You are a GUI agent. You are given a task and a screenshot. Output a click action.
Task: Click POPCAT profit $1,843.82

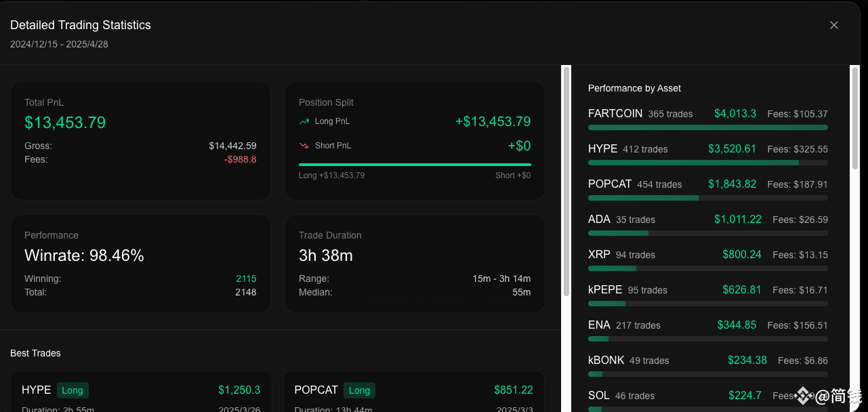click(x=732, y=184)
